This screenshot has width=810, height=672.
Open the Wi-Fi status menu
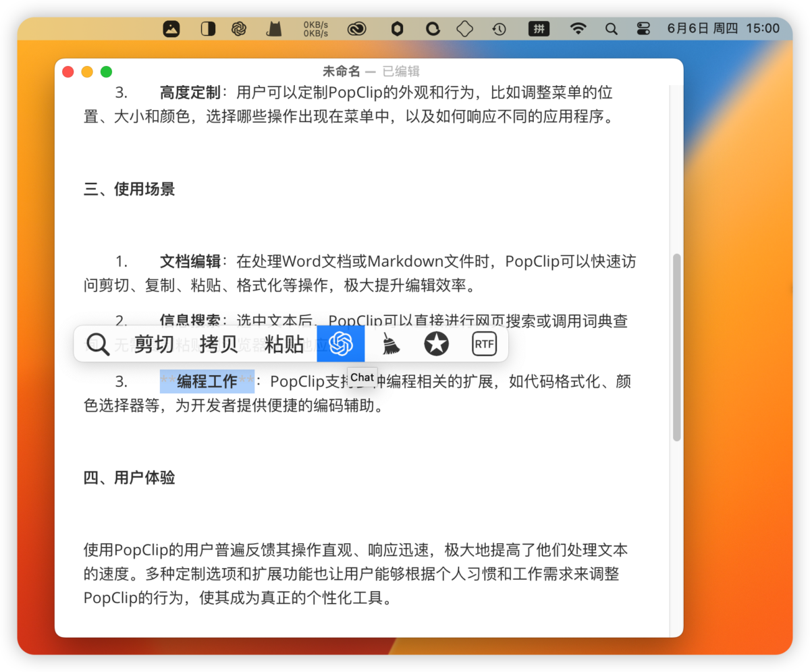coord(578,29)
